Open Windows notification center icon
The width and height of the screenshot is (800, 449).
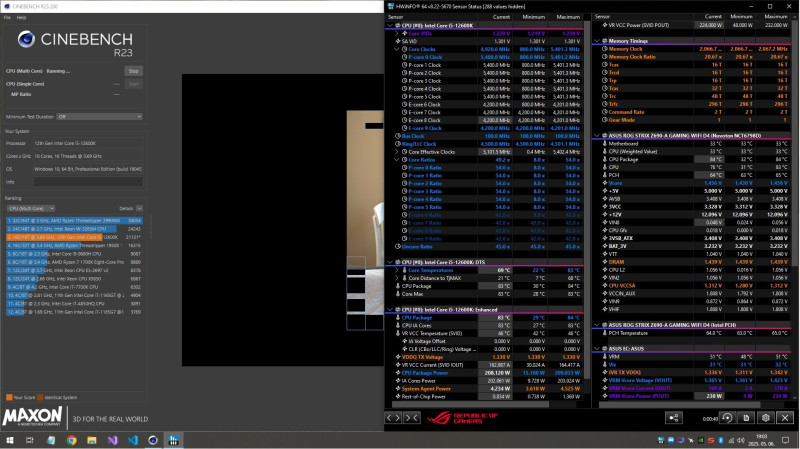coord(786,440)
